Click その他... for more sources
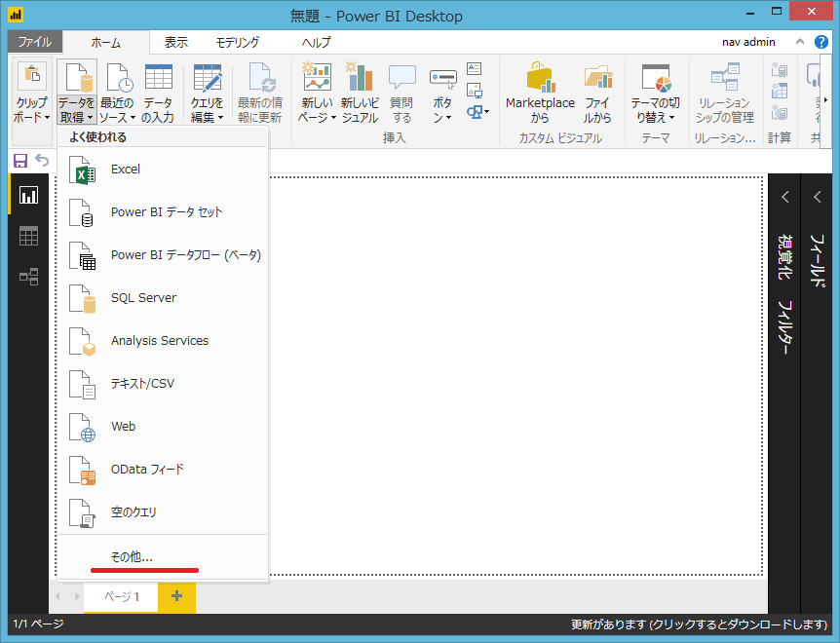This screenshot has height=643, width=840. (x=163, y=557)
